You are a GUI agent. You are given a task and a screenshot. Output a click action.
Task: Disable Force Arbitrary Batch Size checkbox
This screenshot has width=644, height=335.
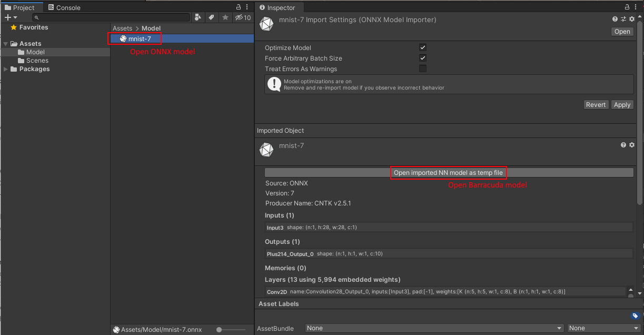click(x=422, y=58)
